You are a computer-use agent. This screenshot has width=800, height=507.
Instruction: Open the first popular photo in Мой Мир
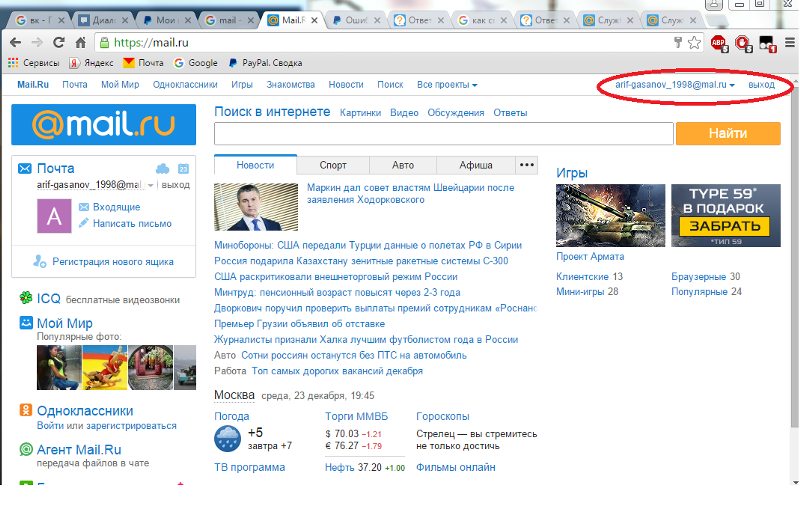(59, 367)
